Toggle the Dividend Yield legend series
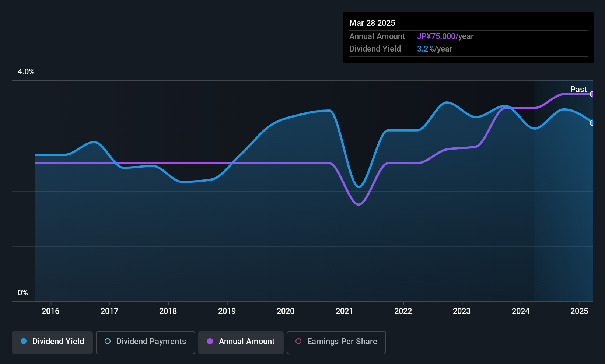605x364 pixels. click(x=52, y=342)
